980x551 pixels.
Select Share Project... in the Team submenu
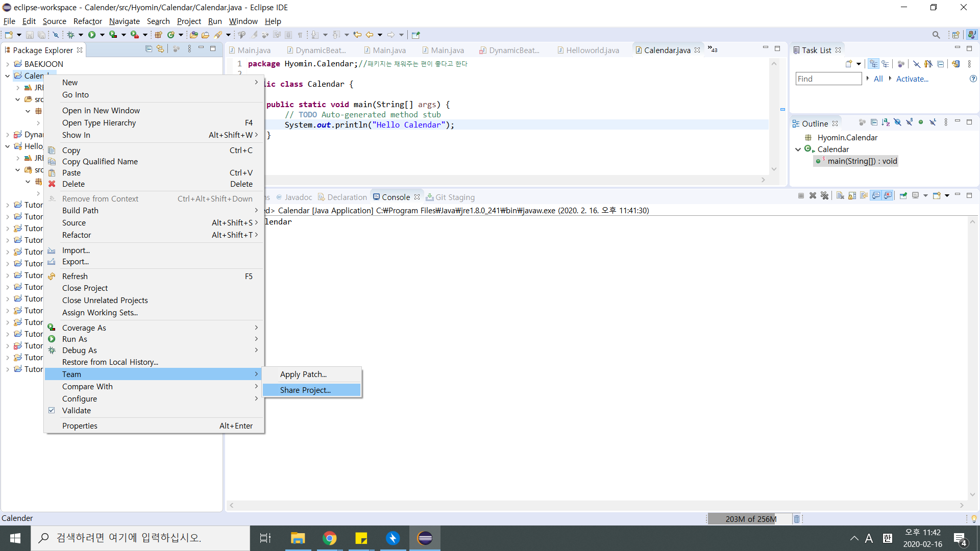[305, 390]
